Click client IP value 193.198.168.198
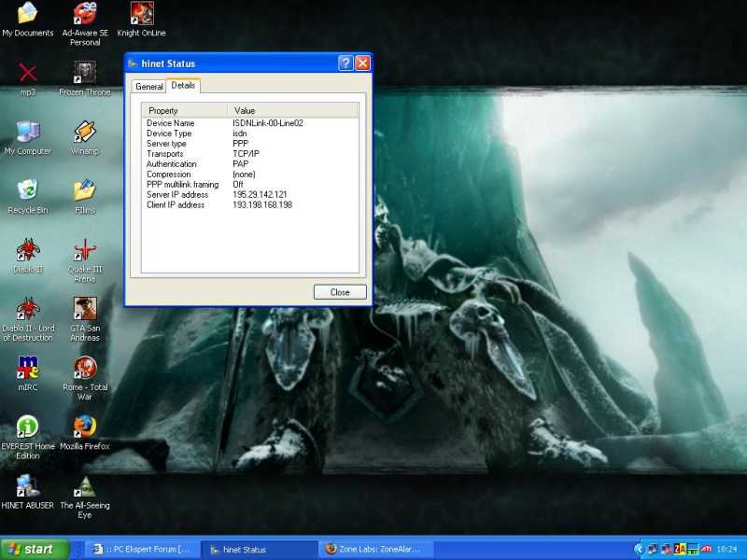This screenshot has height=560, width=747. click(x=262, y=204)
